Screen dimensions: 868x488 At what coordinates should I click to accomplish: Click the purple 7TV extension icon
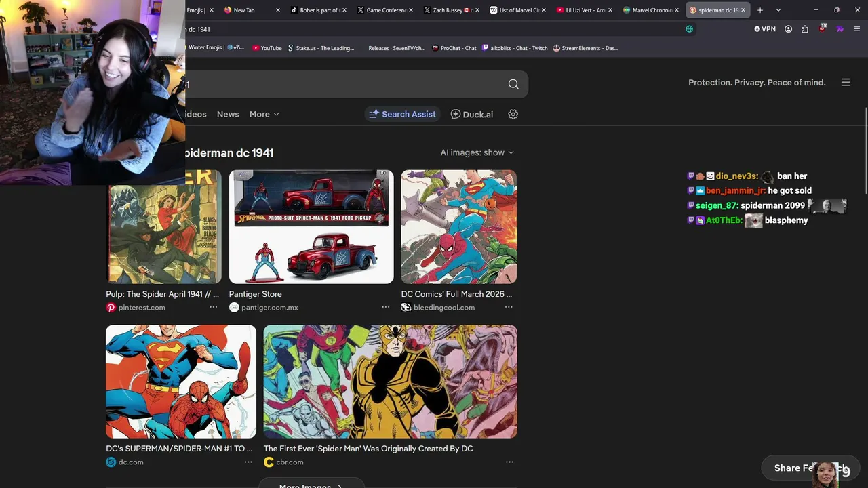pyautogui.click(x=840, y=29)
